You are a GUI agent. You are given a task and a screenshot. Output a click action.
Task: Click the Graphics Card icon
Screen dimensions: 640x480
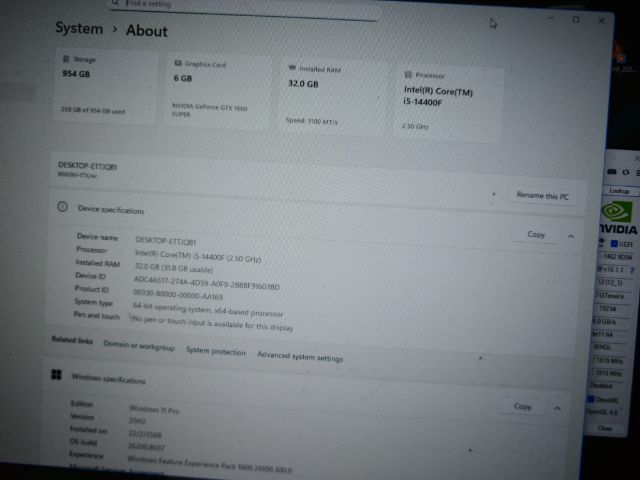pyautogui.click(x=177, y=63)
